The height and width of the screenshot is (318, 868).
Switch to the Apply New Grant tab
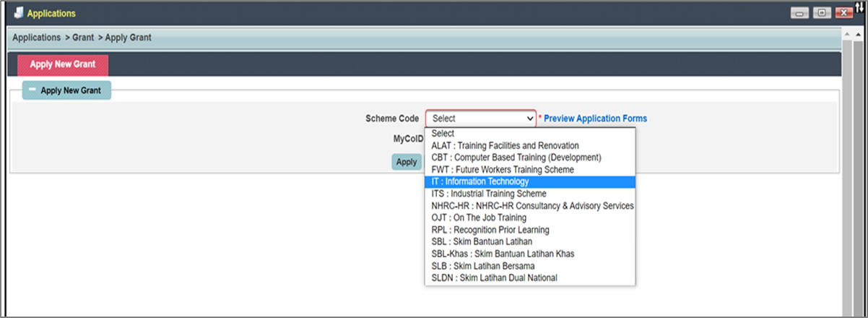(63, 64)
